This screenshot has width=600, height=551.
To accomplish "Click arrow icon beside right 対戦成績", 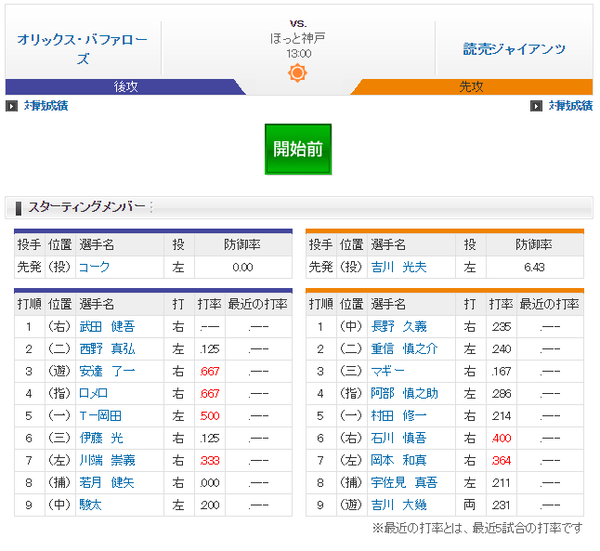I will pyautogui.click(x=536, y=106).
